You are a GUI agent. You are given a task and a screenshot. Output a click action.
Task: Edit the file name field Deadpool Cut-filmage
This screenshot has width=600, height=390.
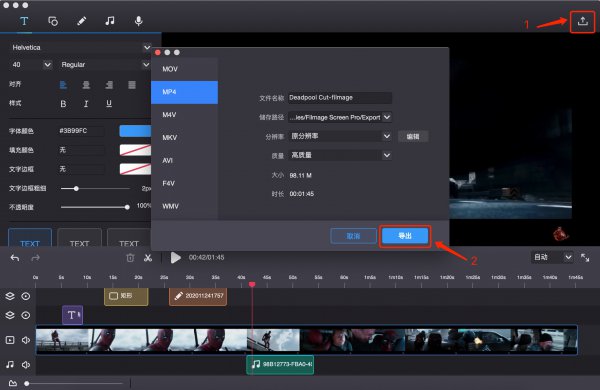point(340,98)
